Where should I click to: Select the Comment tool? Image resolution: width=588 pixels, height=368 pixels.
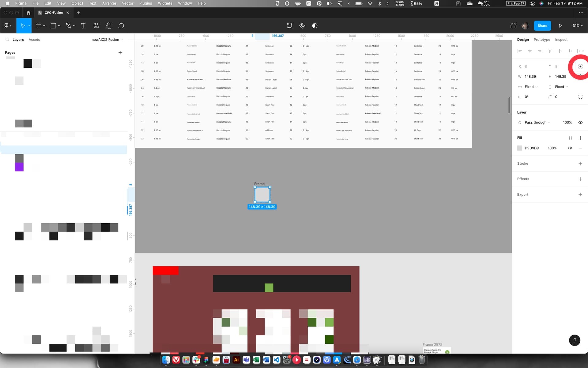click(121, 26)
